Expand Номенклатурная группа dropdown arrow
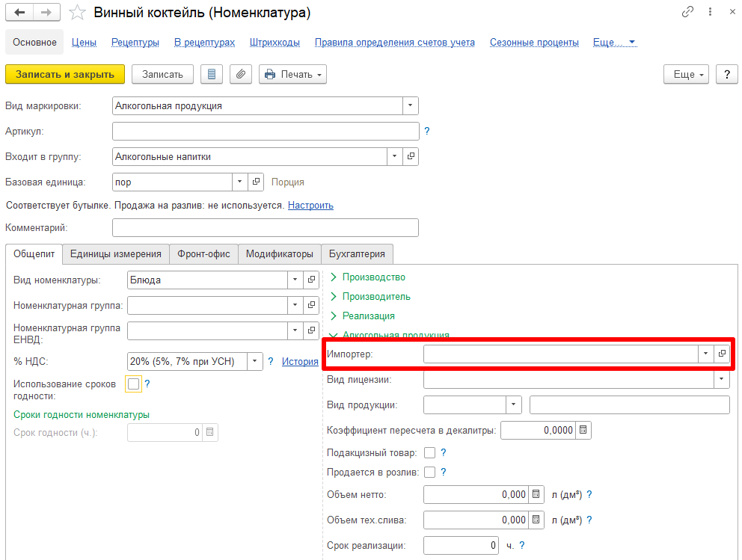Image resolution: width=742 pixels, height=560 pixels. (x=295, y=306)
